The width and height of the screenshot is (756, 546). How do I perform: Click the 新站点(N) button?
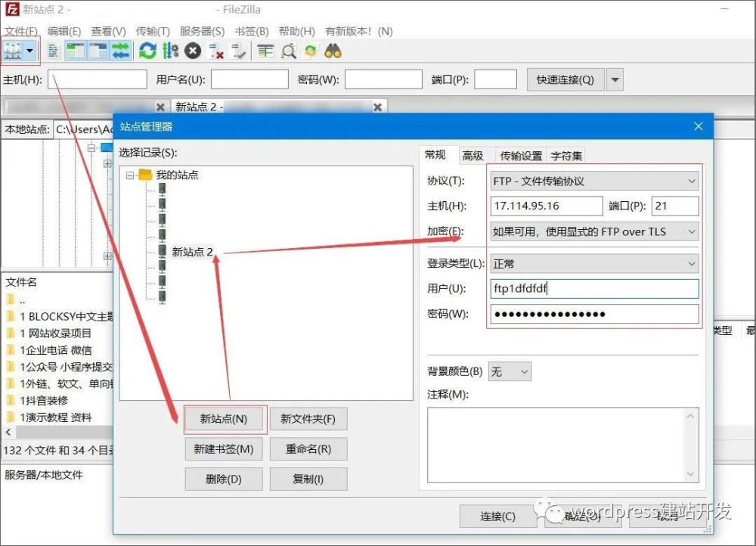point(224,419)
